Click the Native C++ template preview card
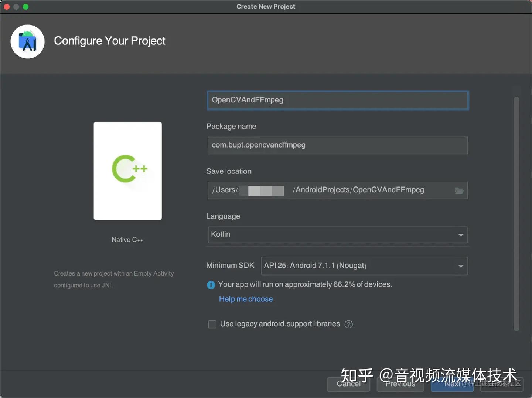Screen dimensions: 532x398 pyautogui.click(x=127, y=170)
